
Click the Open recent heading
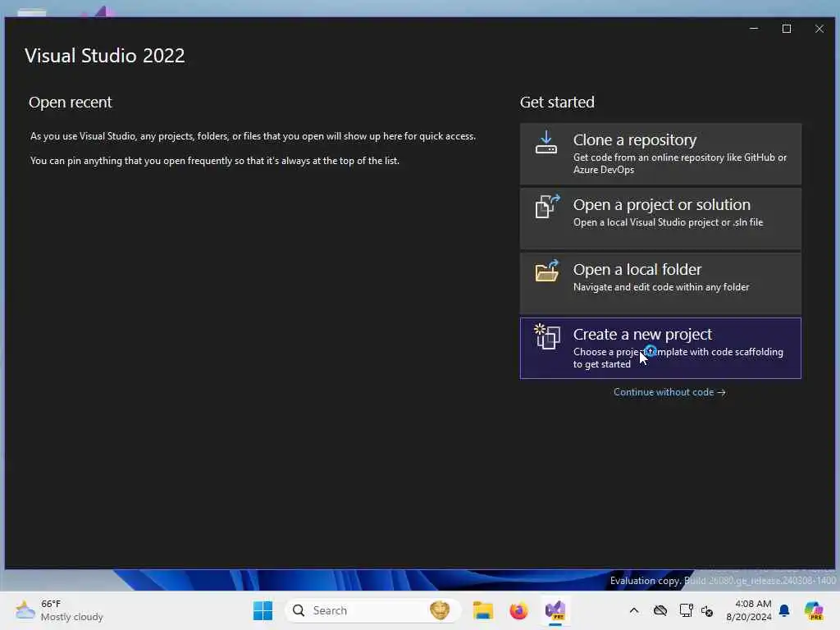[x=71, y=102]
